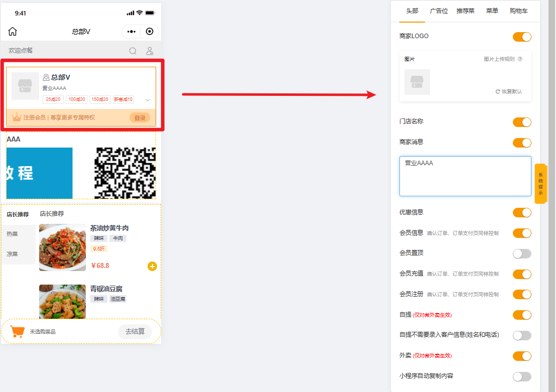The height and width of the screenshot is (392, 556).
Task: Open the 茶油炒黄牛肉 dish photo
Action: [62, 247]
